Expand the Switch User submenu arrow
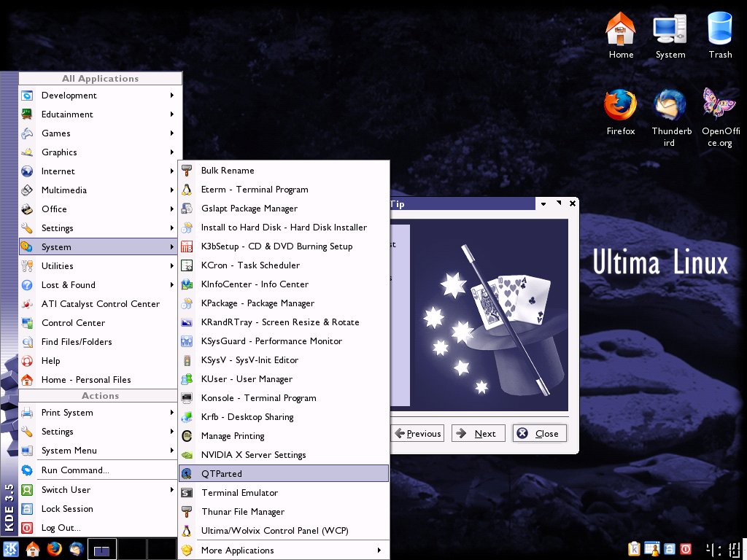 pyautogui.click(x=172, y=489)
